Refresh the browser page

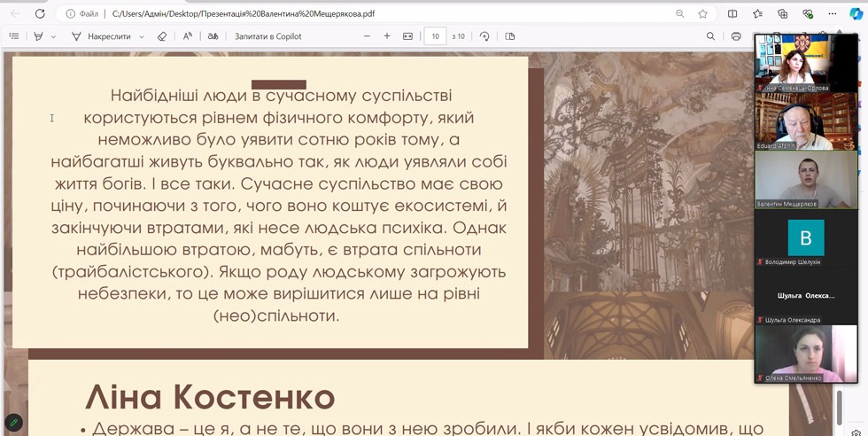tap(41, 14)
